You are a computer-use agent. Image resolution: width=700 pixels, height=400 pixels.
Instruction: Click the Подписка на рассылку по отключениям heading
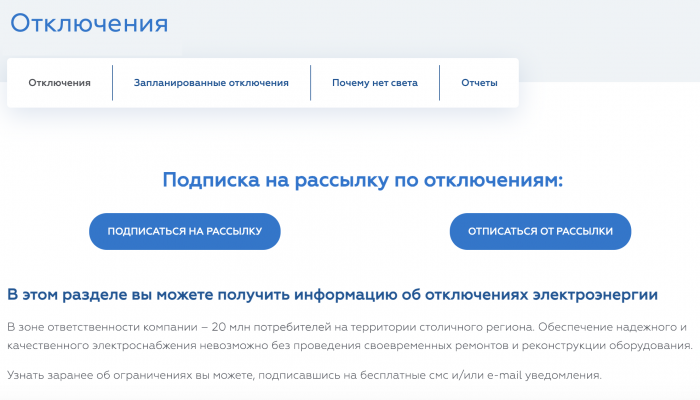click(x=362, y=180)
